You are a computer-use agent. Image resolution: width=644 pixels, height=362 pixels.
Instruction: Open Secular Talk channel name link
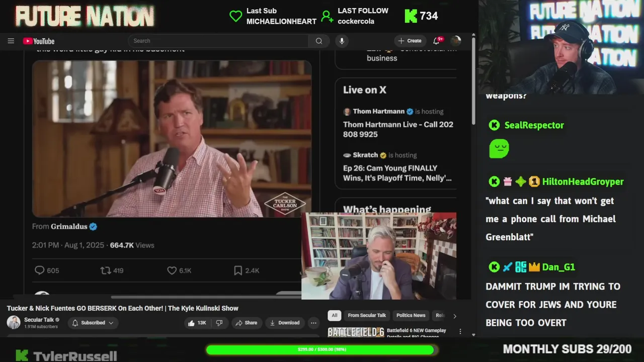[x=39, y=320]
